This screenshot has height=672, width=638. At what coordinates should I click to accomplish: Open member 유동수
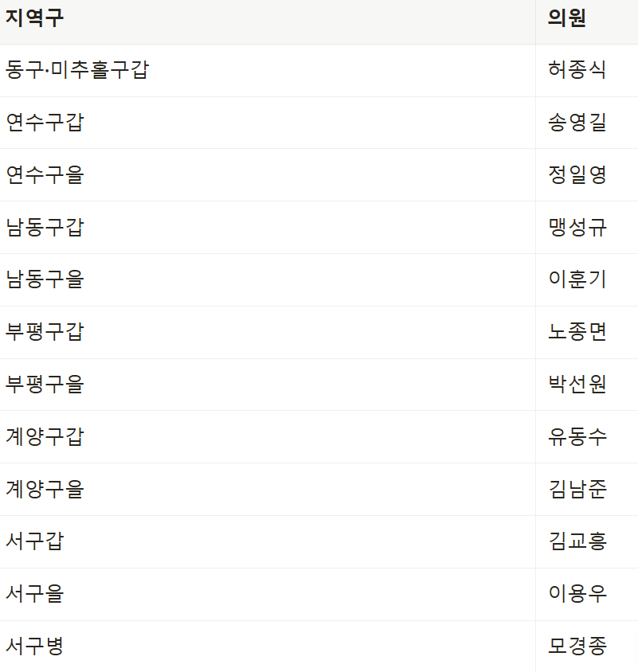click(x=577, y=437)
